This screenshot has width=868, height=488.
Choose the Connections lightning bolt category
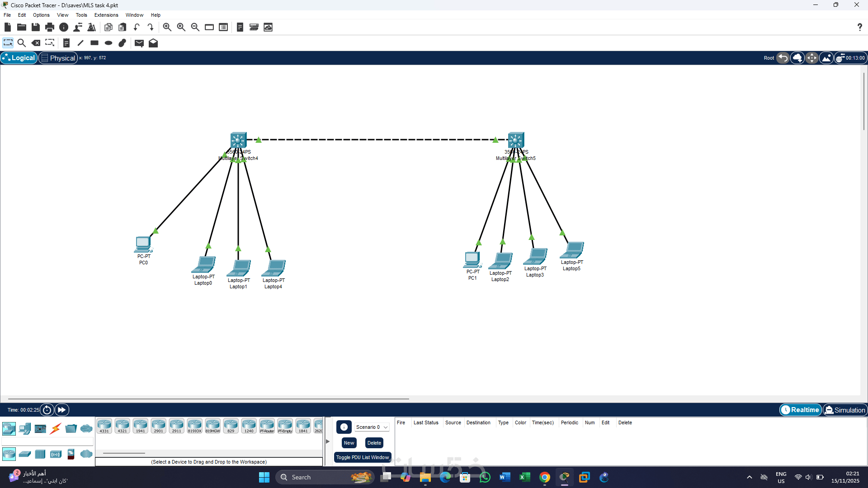[56, 428]
